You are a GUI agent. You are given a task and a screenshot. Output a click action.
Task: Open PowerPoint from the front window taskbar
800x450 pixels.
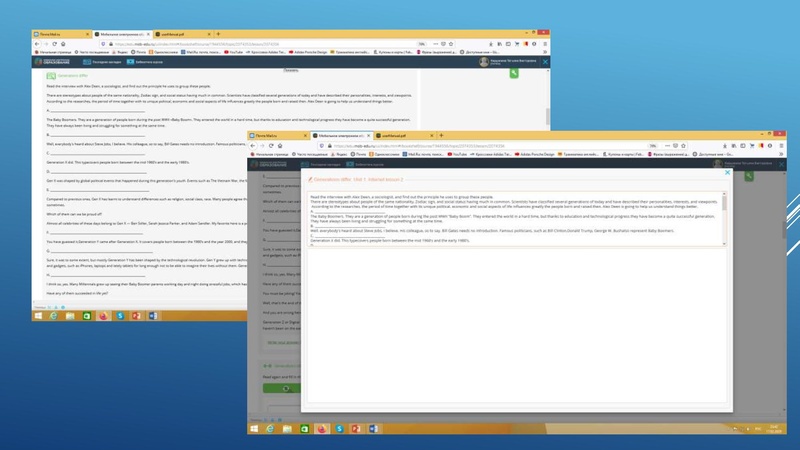(355, 428)
